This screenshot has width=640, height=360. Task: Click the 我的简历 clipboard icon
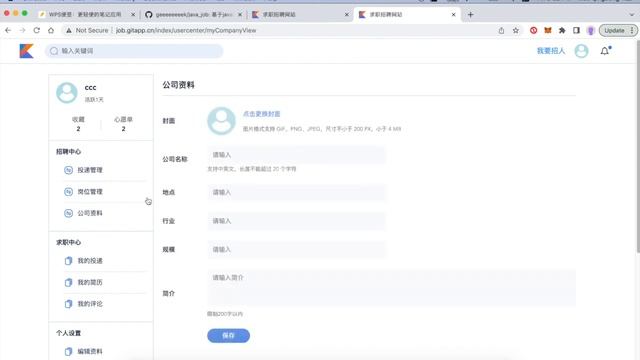(68, 282)
